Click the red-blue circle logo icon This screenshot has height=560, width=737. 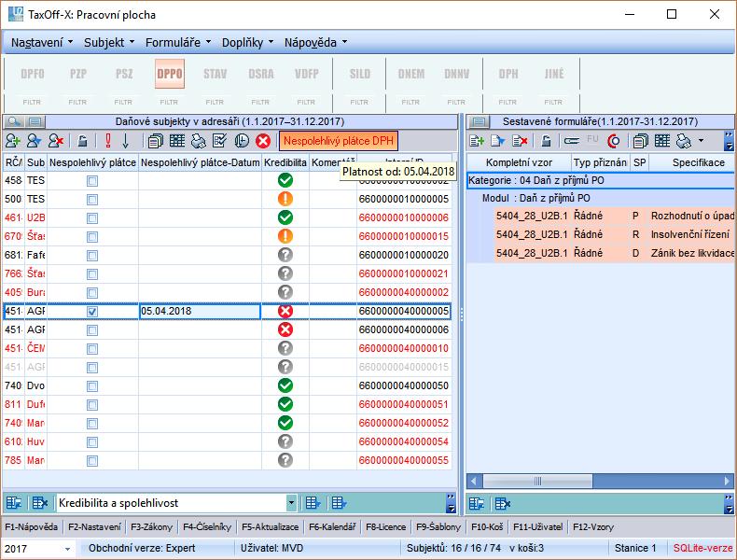pyautogui.click(x=614, y=141)
